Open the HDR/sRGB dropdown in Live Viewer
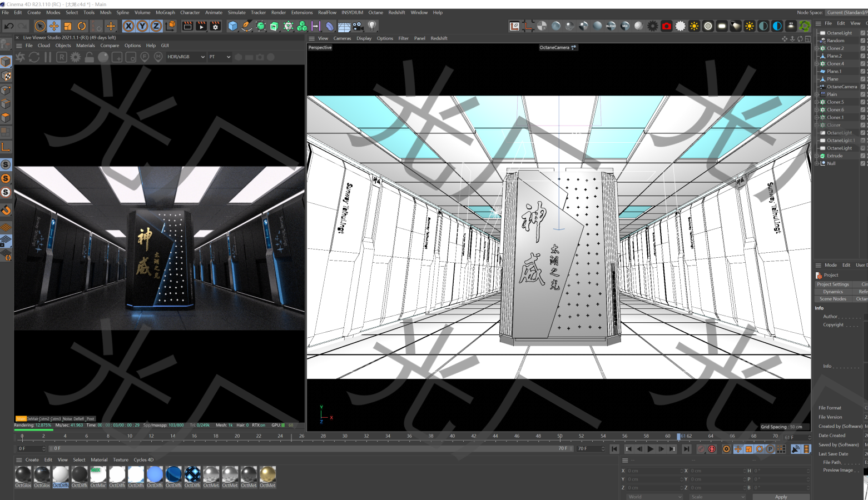The image size is (868, 500). click(x=189, y=56)
